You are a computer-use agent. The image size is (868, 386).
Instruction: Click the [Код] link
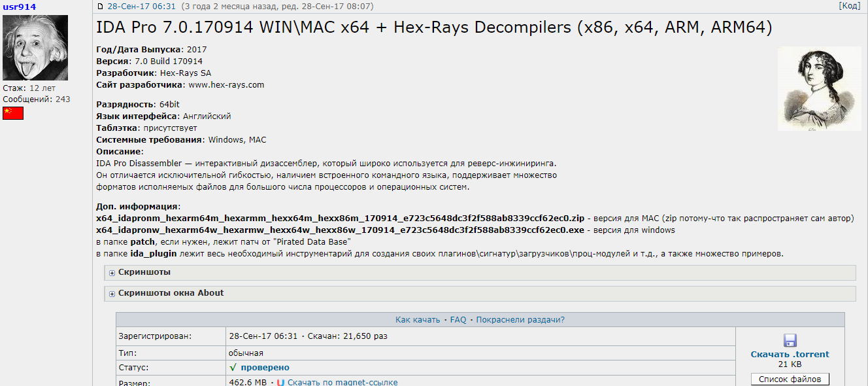tap(850, 6)
